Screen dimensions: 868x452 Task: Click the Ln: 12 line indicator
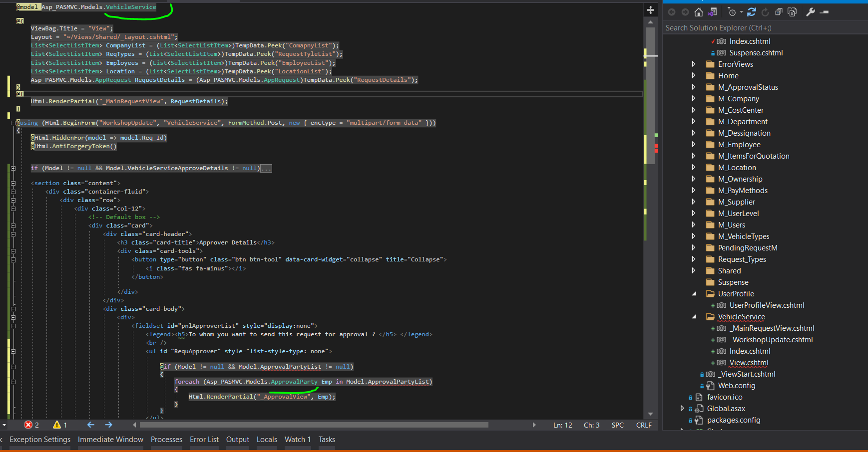tap(563, 425)
